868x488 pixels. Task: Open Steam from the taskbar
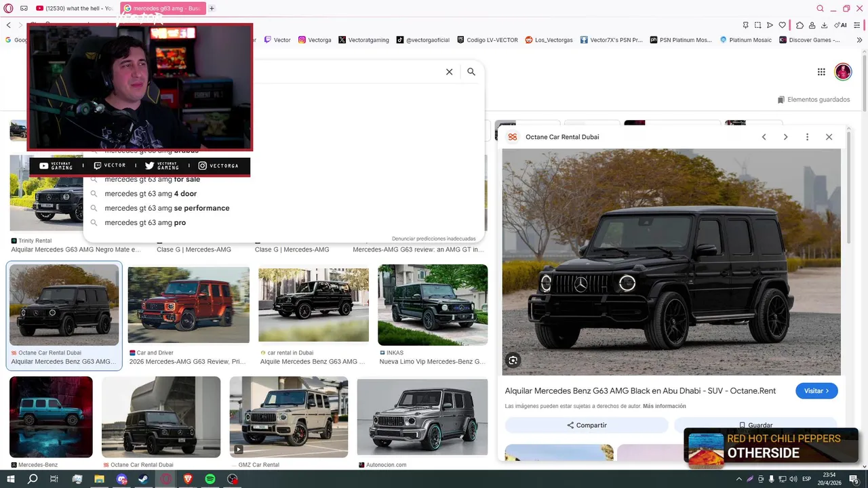(143, 479)
